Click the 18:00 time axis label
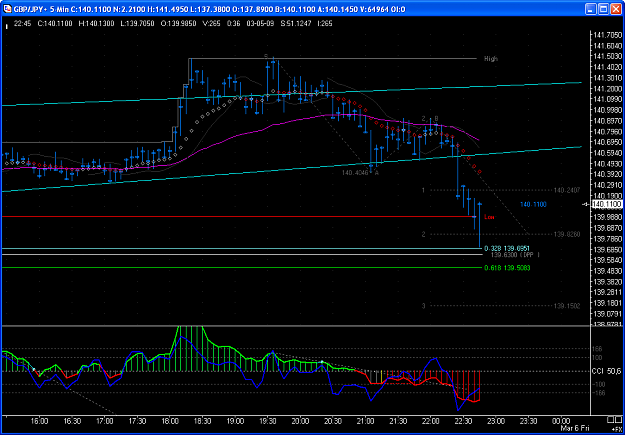Image resolution: width=625 pixels, height=435 pixels. tap(170, 421)
